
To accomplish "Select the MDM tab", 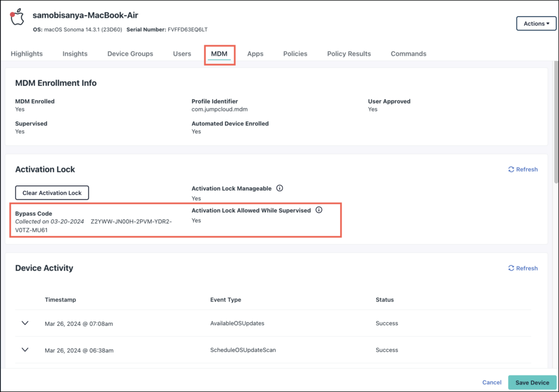I will coord(219,54).
